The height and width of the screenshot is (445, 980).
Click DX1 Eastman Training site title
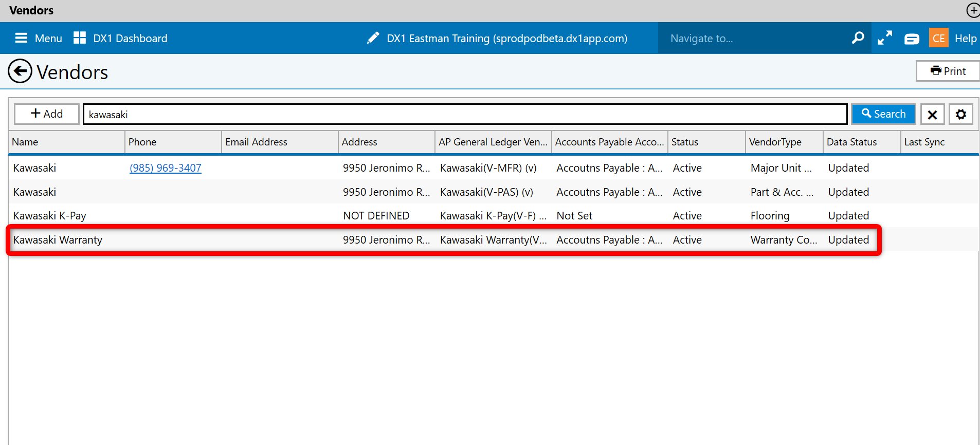click(507, 39)
